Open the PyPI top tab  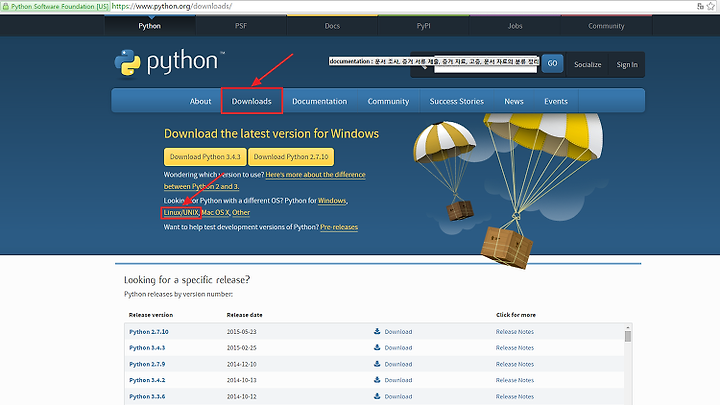tap(423, 26)
